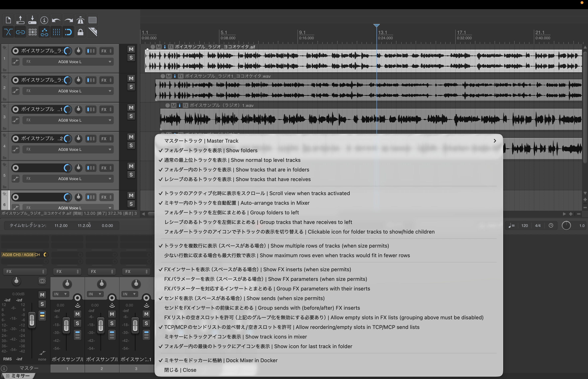Mute track 1 in track panel
Screen dimensions: 588x379
(x=131, y=49)
